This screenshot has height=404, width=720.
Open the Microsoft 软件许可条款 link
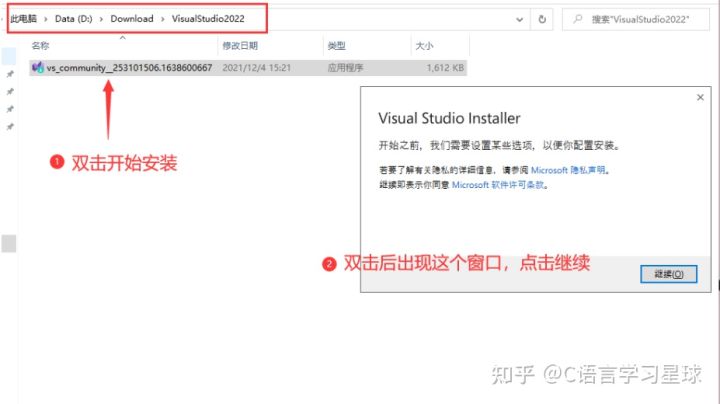point(498,185)
